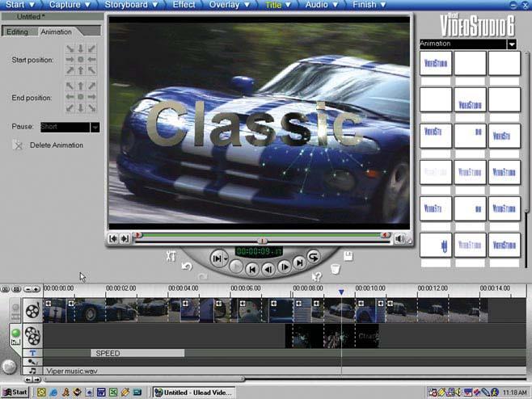Click the scissors cut clip icon
Screen dimensions: 532x399
coord(171,255)
